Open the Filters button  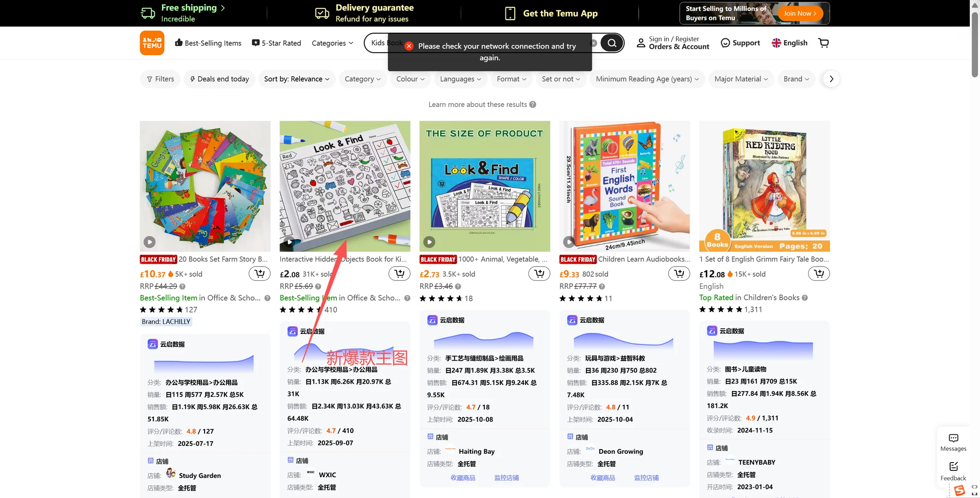point(160,79)
